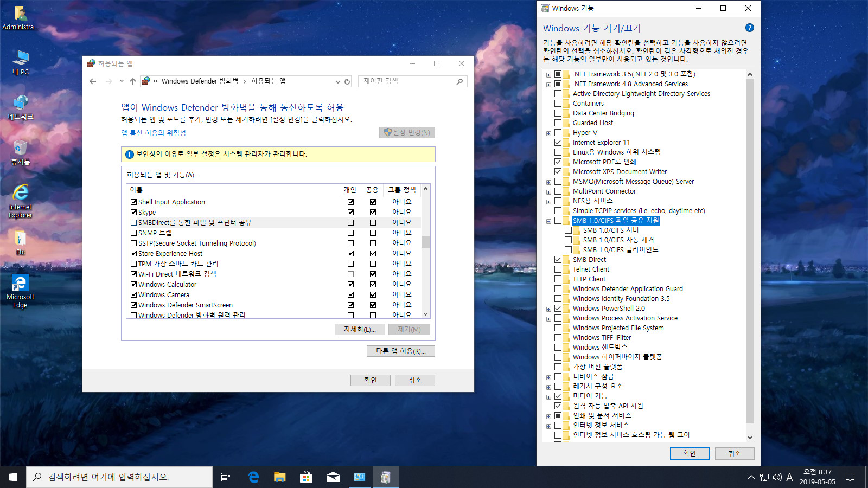
Task: Expand .NET Framework 3.5 node
Action: click(x=548, y=74)
